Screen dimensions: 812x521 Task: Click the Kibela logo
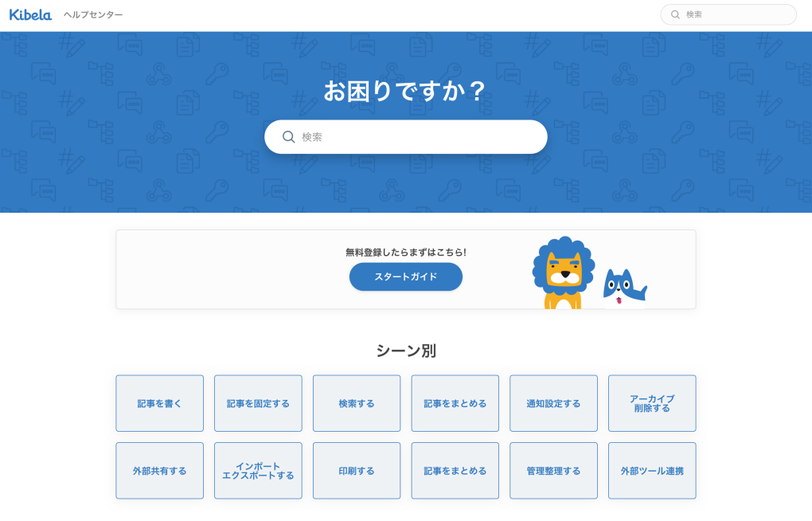point(29,14)
